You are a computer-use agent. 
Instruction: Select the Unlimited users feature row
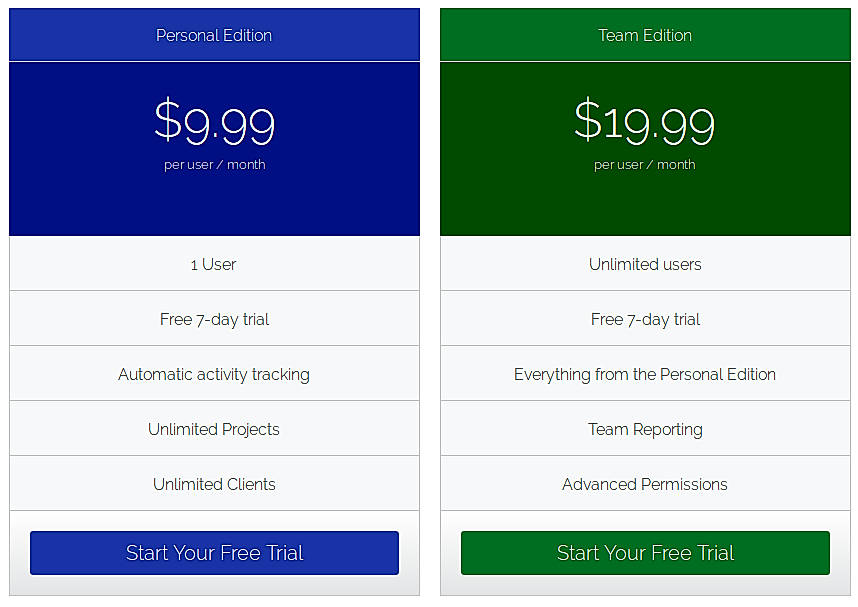645,264
